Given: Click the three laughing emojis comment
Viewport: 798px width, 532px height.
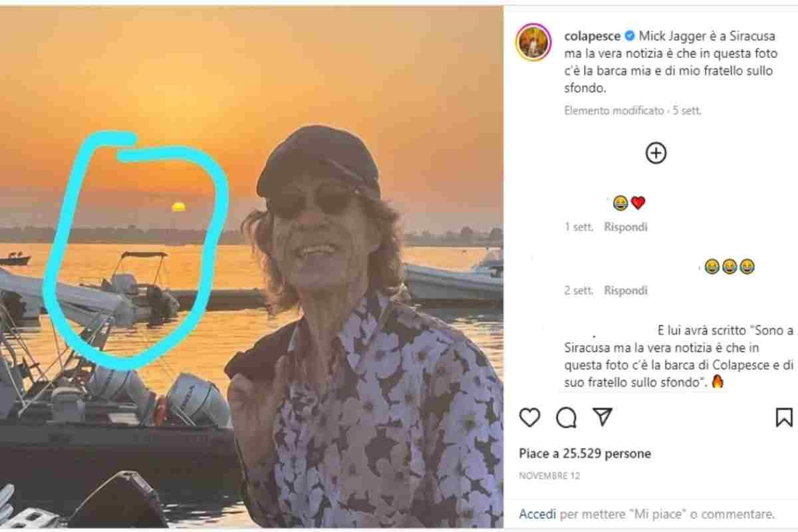Looking at the screenshot, I should tap(730, 267).
